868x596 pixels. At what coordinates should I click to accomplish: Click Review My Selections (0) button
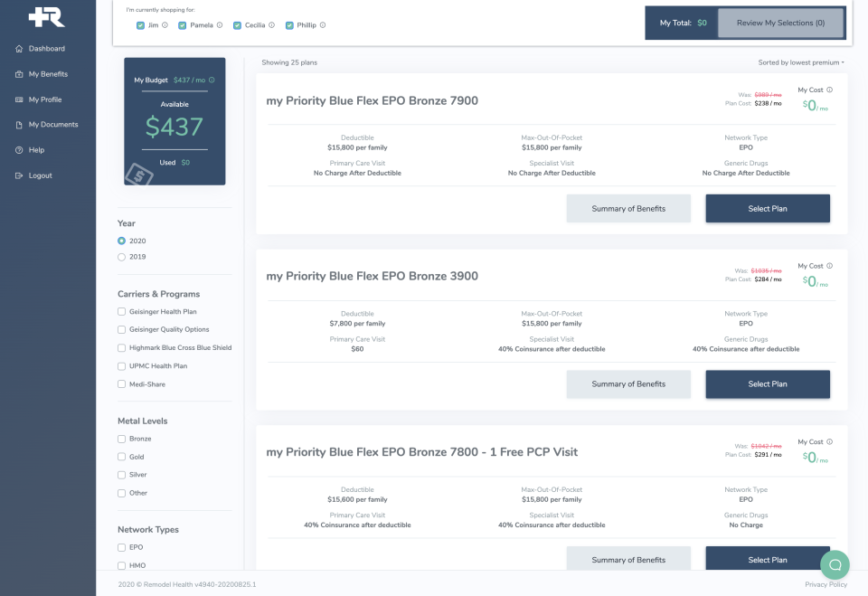[780, 23]
